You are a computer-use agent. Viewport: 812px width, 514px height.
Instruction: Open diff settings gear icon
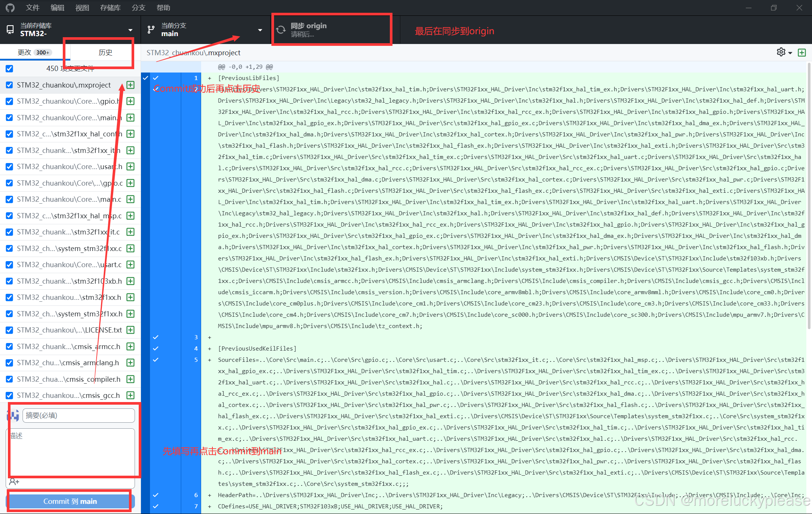click(781, 52)
